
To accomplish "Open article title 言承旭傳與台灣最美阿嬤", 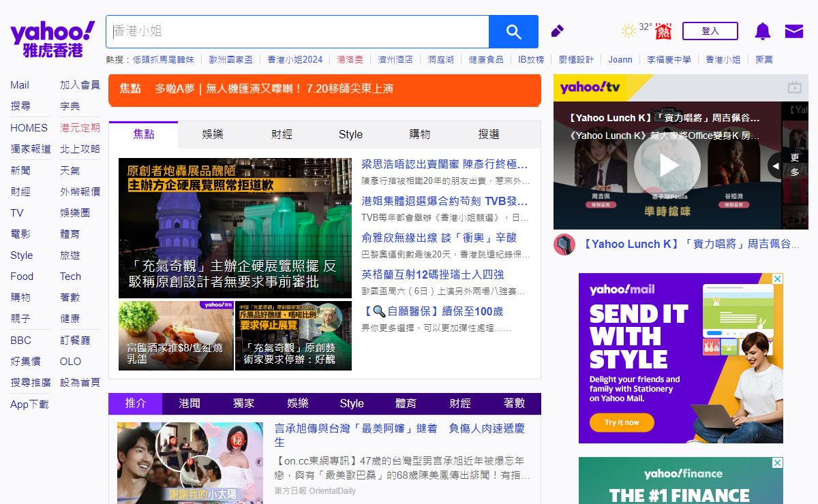I will click(399, 435).
